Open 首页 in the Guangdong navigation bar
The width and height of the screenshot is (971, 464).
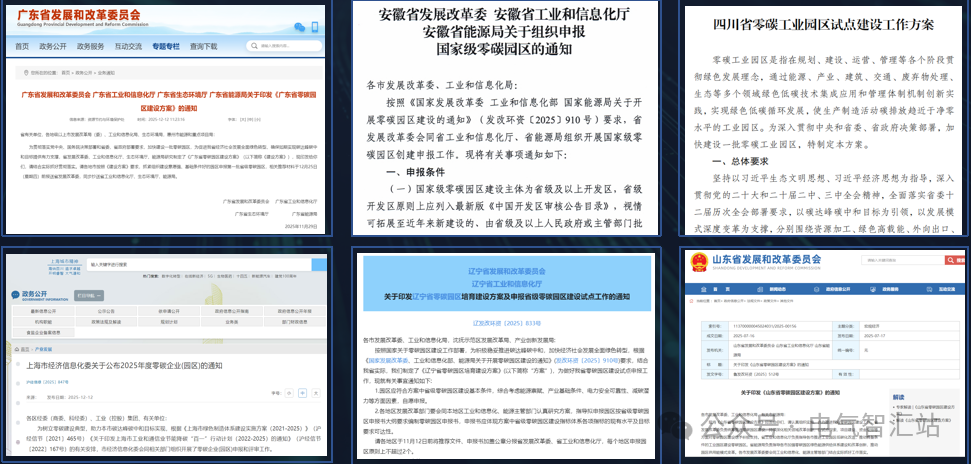[x=22, y=46]
